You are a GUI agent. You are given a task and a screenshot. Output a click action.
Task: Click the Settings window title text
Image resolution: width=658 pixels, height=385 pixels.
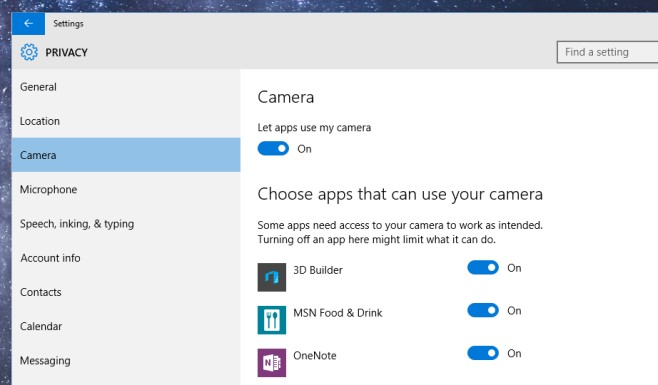point(68,24)
